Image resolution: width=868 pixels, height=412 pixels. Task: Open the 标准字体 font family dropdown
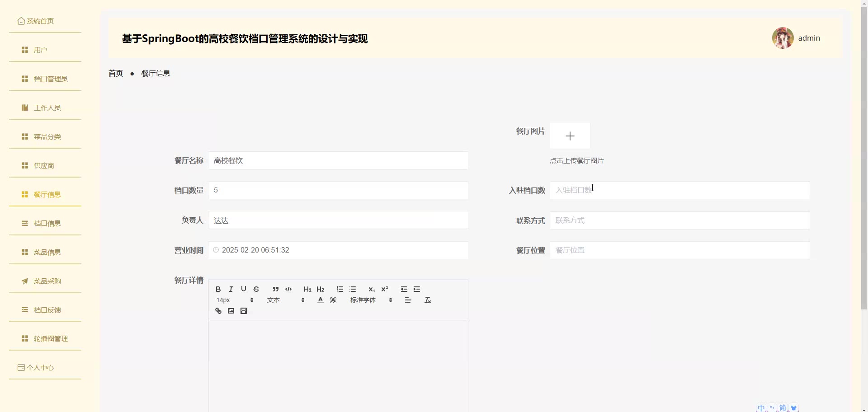[x=371, y=300]
